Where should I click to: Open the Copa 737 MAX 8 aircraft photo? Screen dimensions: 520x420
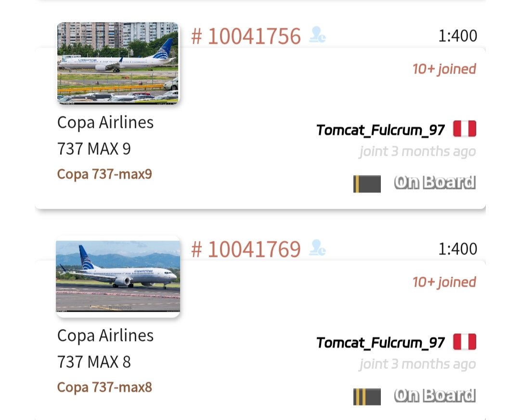click(118, 277)
